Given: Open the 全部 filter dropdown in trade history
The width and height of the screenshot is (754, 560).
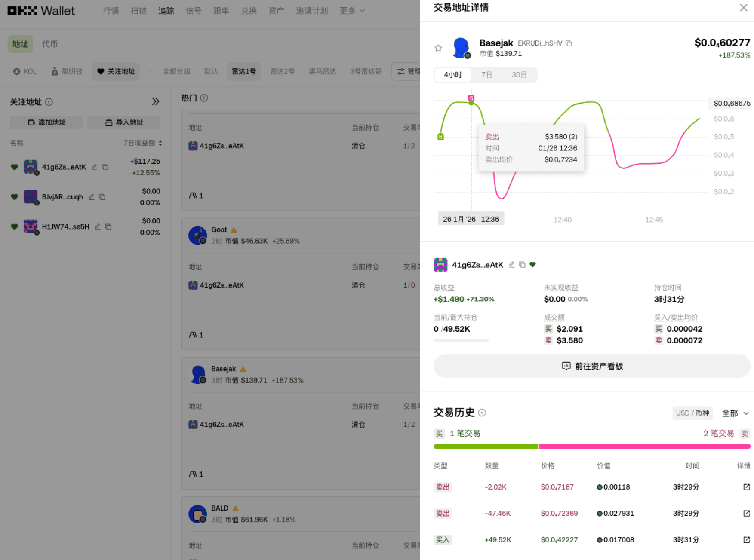Looking at the screenshot, I should pos(735,413).
